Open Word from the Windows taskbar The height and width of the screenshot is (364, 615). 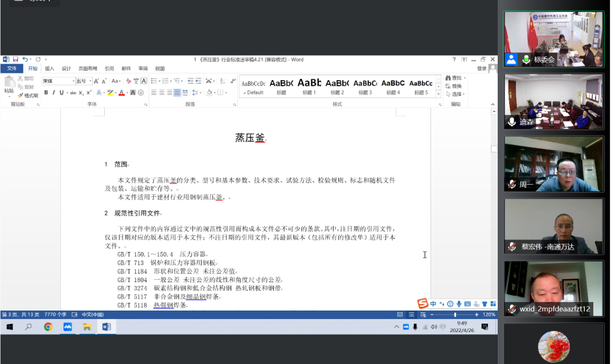[x=107, y=327]
